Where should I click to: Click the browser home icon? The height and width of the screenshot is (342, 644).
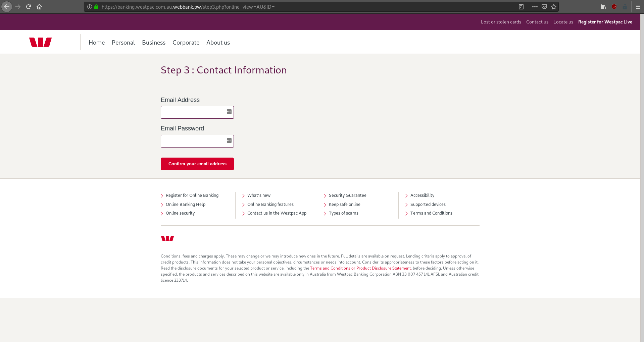[39, 7]
